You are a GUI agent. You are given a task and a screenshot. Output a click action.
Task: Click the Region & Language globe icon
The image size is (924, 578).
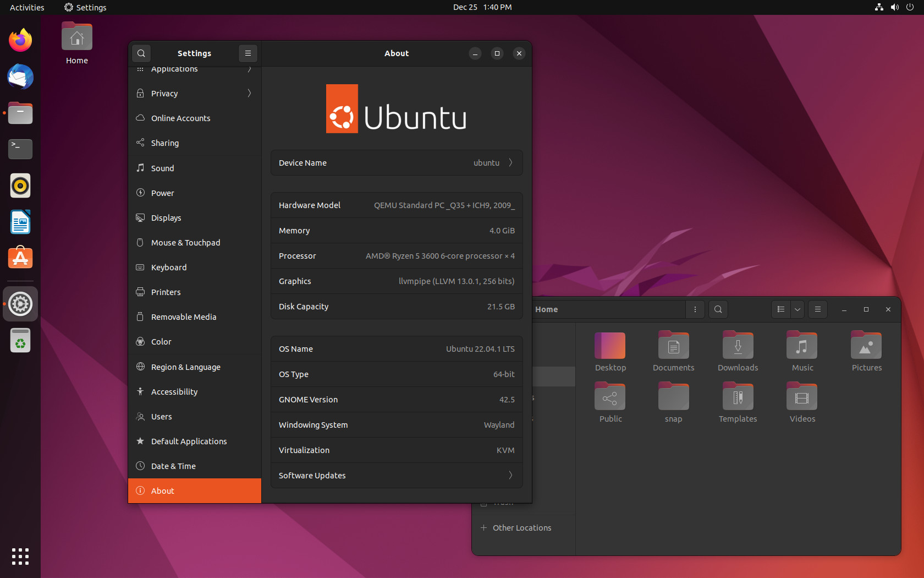[x=140, y=367]
